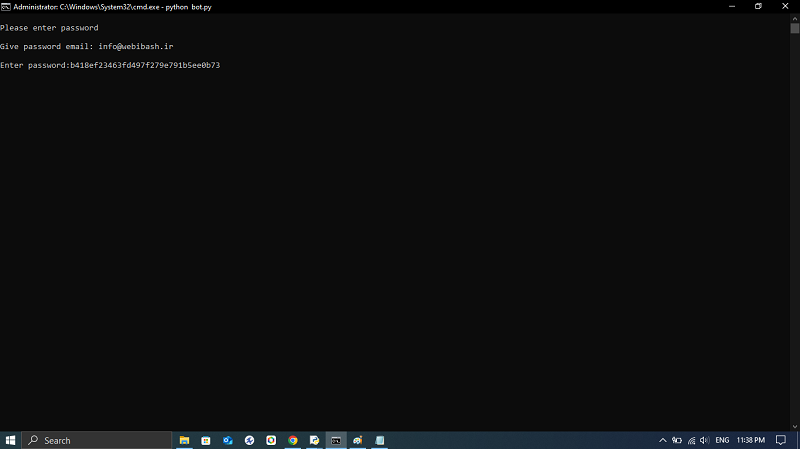Minimize the cmd.exe window

732,7
